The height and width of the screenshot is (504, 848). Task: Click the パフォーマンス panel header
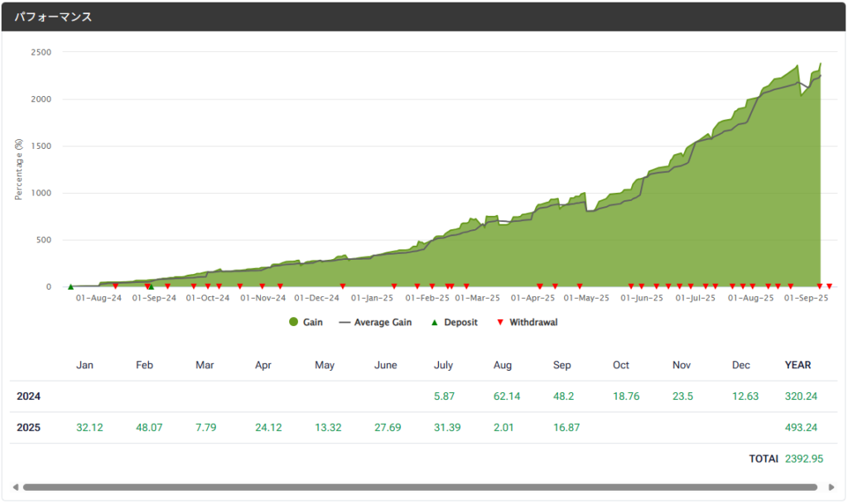click(53, 17)
